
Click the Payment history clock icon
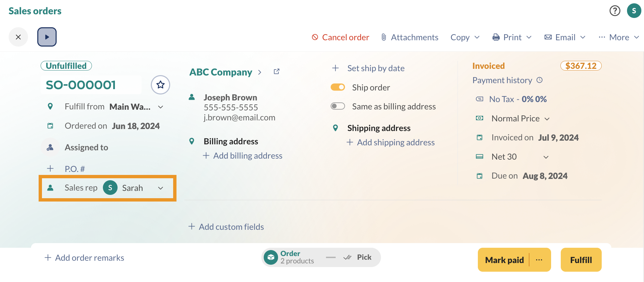pyautogui.click(x=539, y=80)
